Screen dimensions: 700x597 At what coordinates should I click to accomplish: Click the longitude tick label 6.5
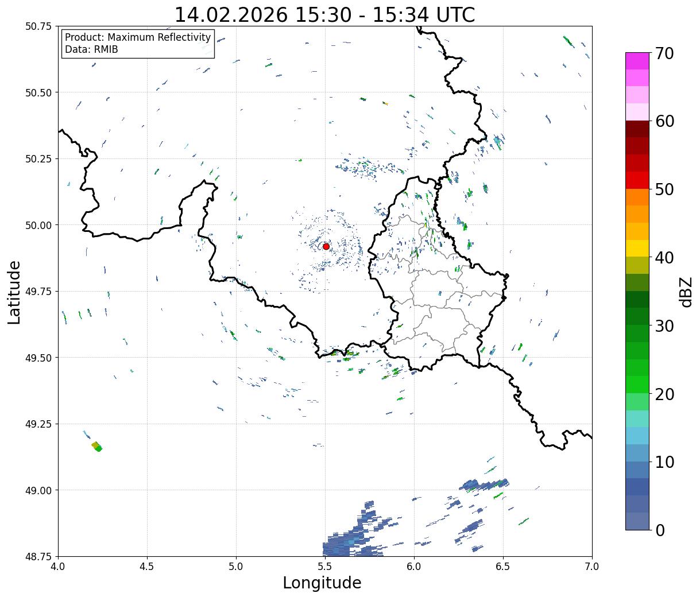coord(503,567)
